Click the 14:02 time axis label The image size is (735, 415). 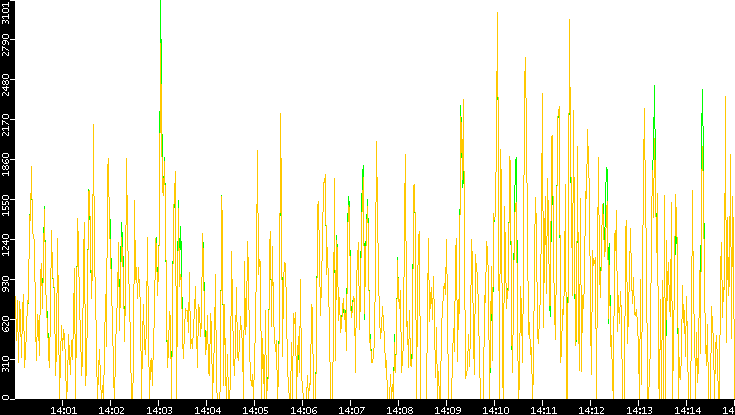point(111,410)
